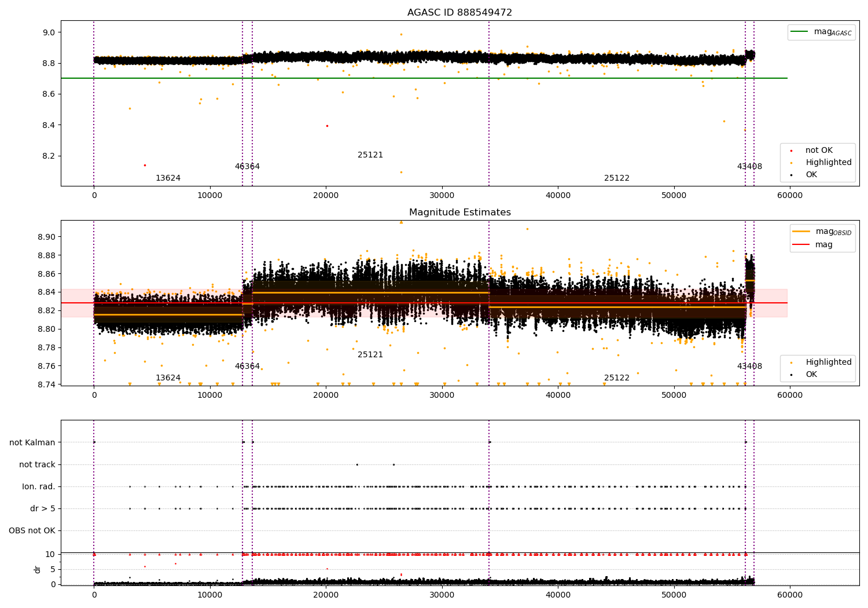Click the 8.76 y-axis tick label
Screen dimensions: 868x608
[47, 367]
